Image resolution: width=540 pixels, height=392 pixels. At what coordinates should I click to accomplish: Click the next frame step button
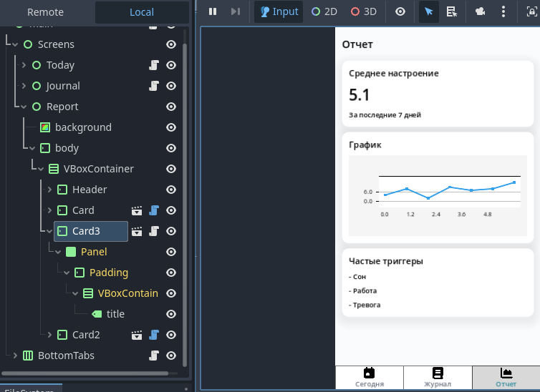coord(235,11)
